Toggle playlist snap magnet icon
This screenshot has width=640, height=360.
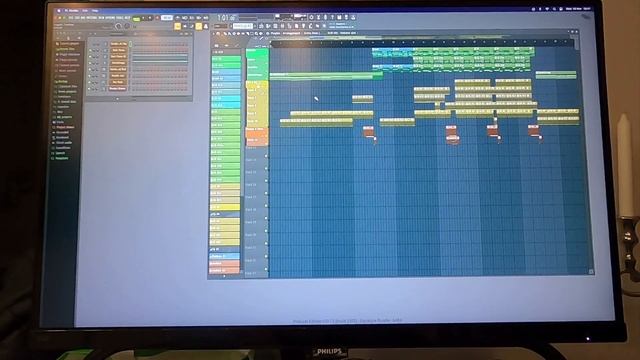[218, 33]
